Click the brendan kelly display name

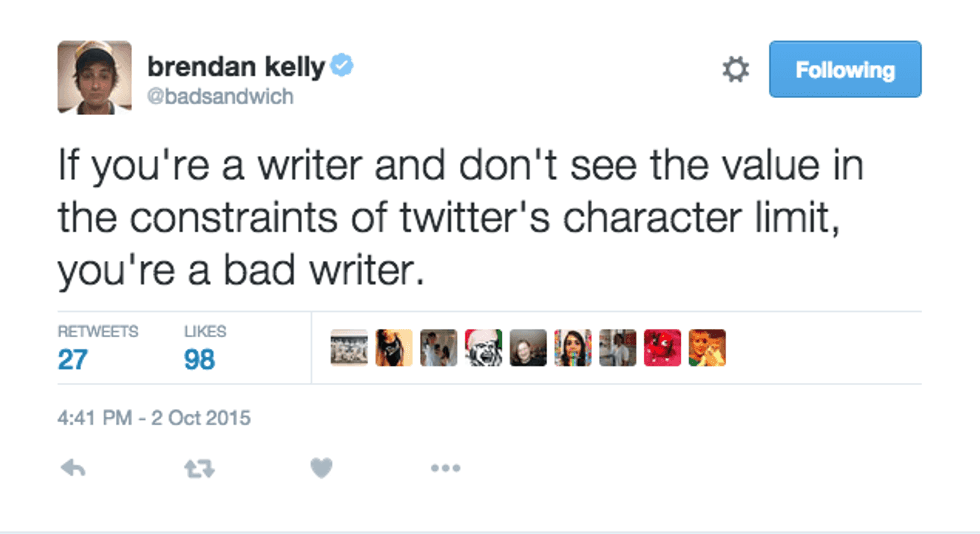tap(236, 67)
